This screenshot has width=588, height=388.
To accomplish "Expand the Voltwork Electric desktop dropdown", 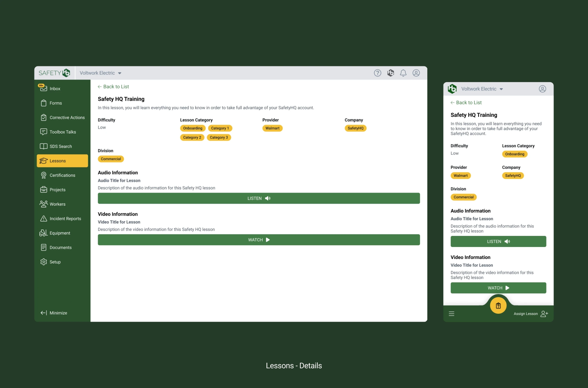I will coord(119,73).
